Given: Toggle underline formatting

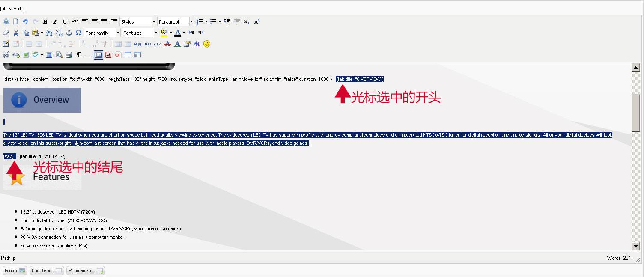Looking at the screenshot, I should coord(65,21).
